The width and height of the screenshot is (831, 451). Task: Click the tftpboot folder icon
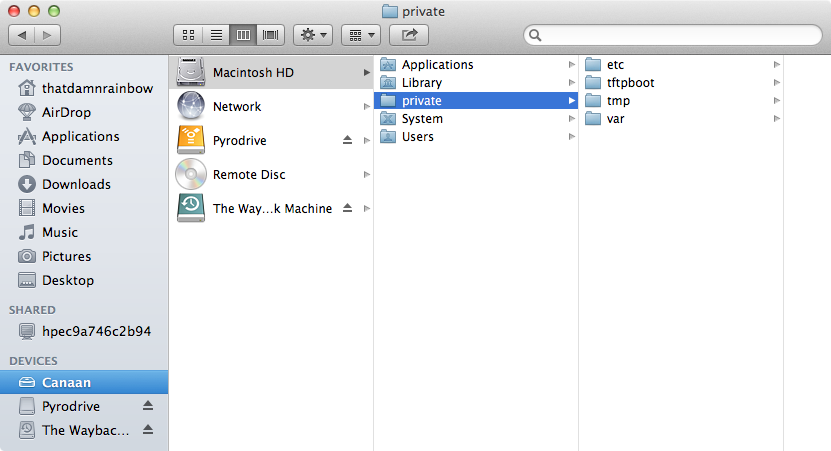pos(593,83)
